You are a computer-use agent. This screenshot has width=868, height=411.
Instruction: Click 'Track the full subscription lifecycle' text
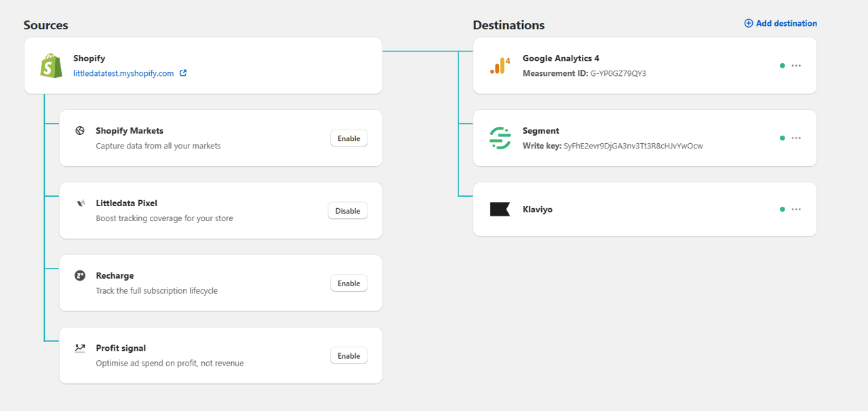tap(157, 290)
